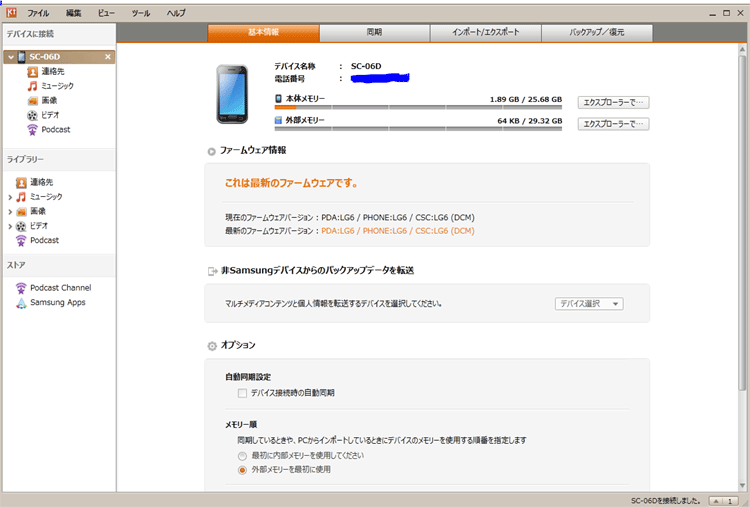The image size is (750, 507).
Task: Click the デバイスに接続 section header
Action: click(x=59, y=34)
